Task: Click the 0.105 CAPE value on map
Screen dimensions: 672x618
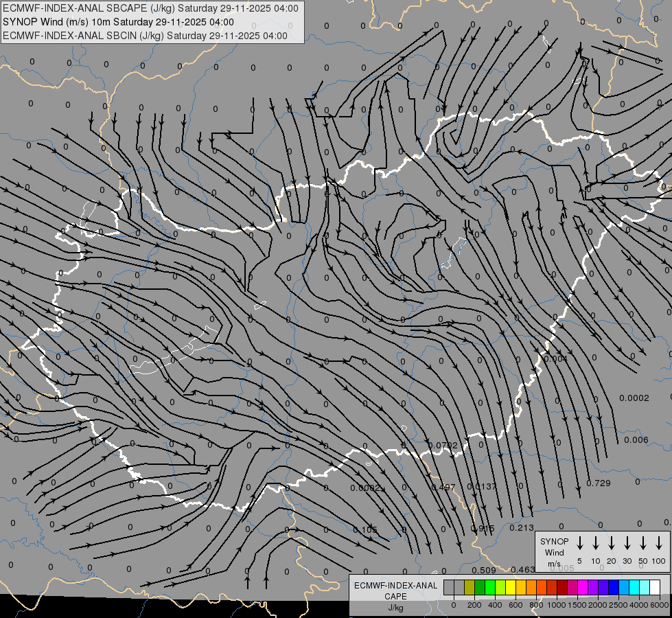Action: [x=365, y=529]
